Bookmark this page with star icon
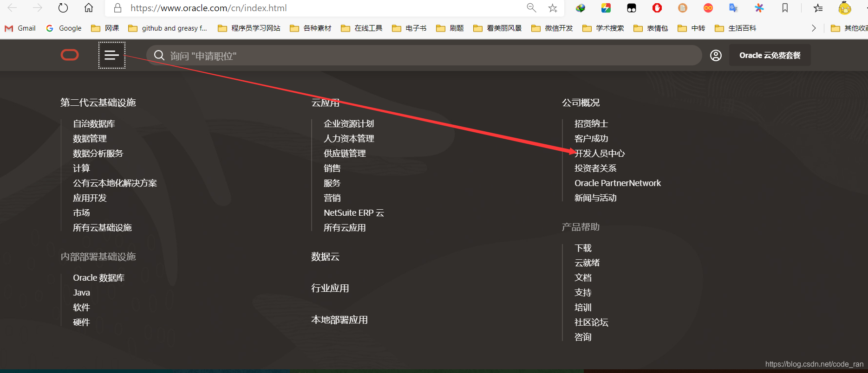Image resolution: width=868 pixels, height=373 pixels. pyautogui.click(x=553, y=8)
